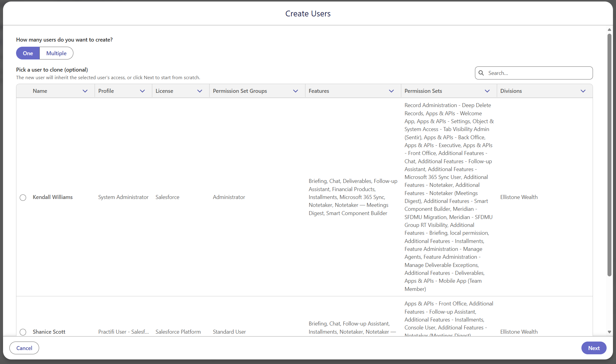
Task: Click the Salesforce Platform license cell
Action: point(178,332)
